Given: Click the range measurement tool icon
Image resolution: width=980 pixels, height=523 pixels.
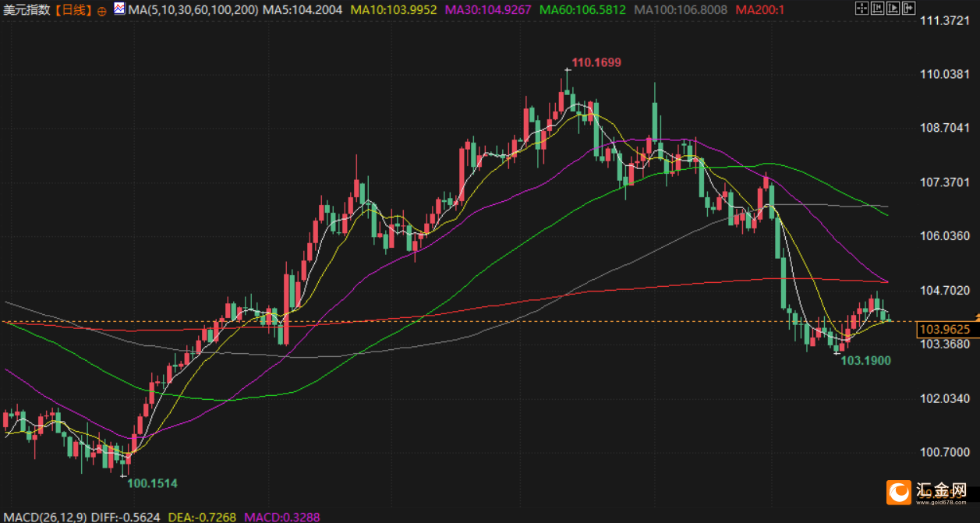Looking at the screenshot, I should [878, 9].
